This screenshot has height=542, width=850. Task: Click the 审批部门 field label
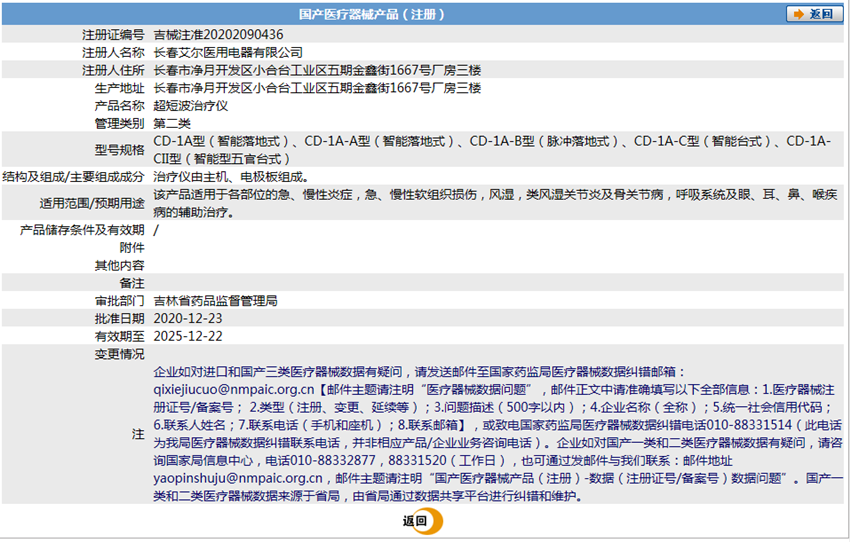pos(119,301)
